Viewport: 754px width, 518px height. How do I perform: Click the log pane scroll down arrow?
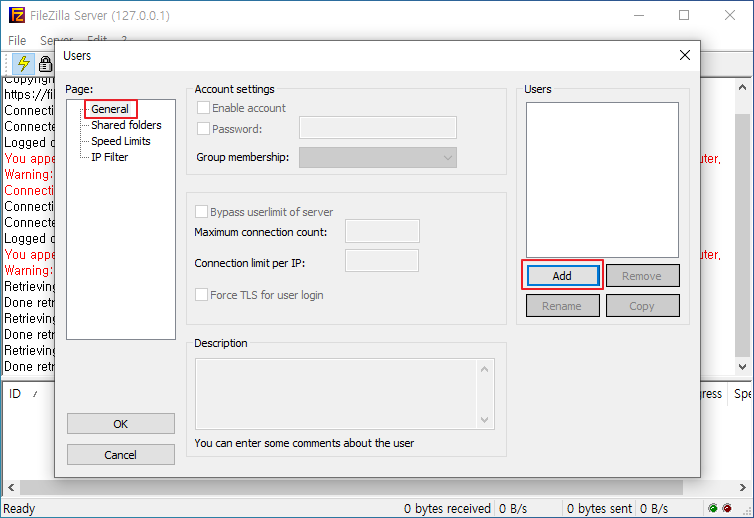point(742,366)
